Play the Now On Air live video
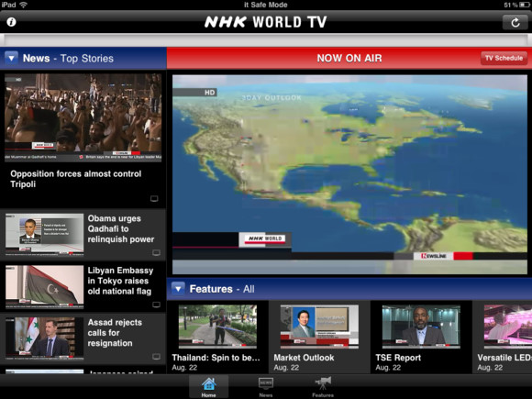The image size is (532, 399). 349,174
